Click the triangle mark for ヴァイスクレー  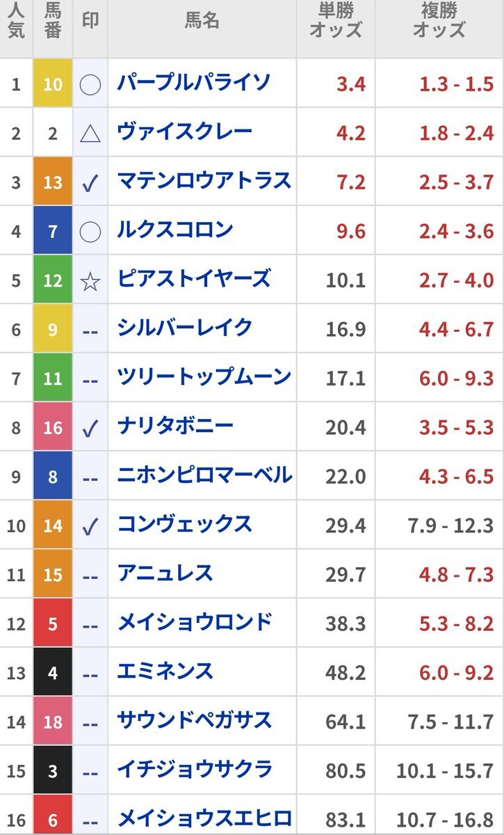90,134
